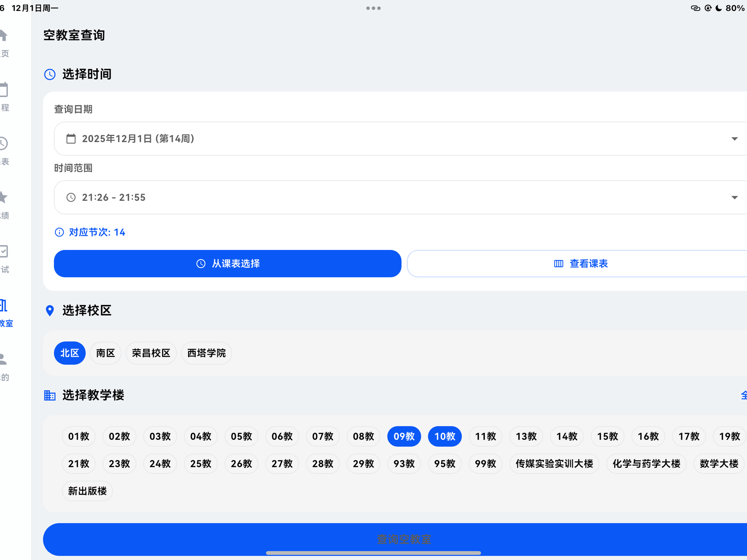Toggle building 27教
The height and width of the screenshot is (560, 747).
coord(282,464)
